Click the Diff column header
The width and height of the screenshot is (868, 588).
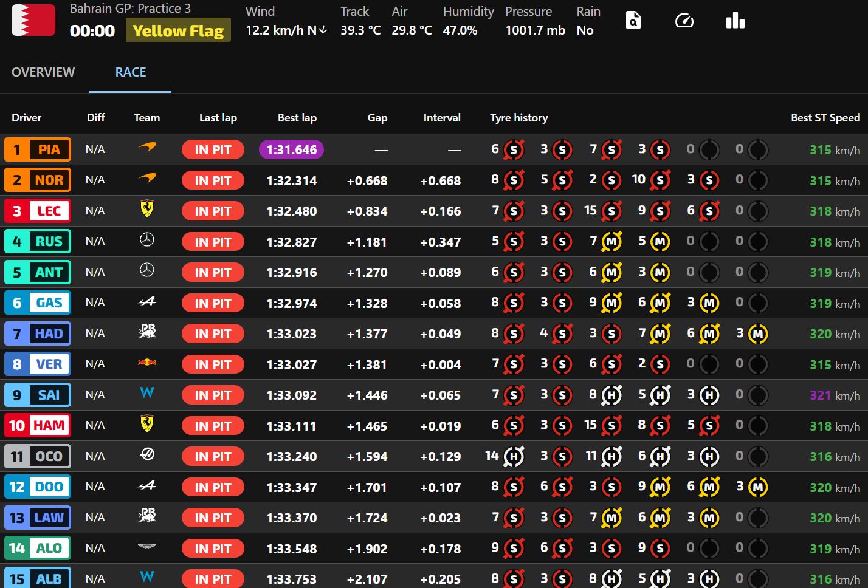(x=96, y=118)
